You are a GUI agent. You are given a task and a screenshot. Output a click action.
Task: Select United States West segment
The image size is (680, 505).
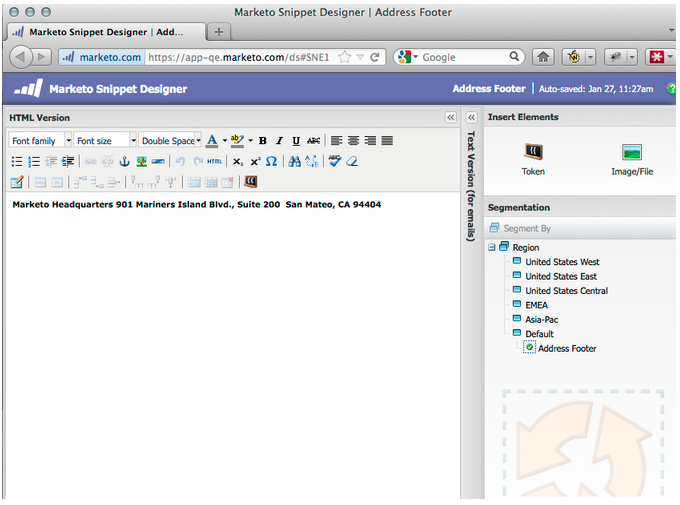(562, 262)
